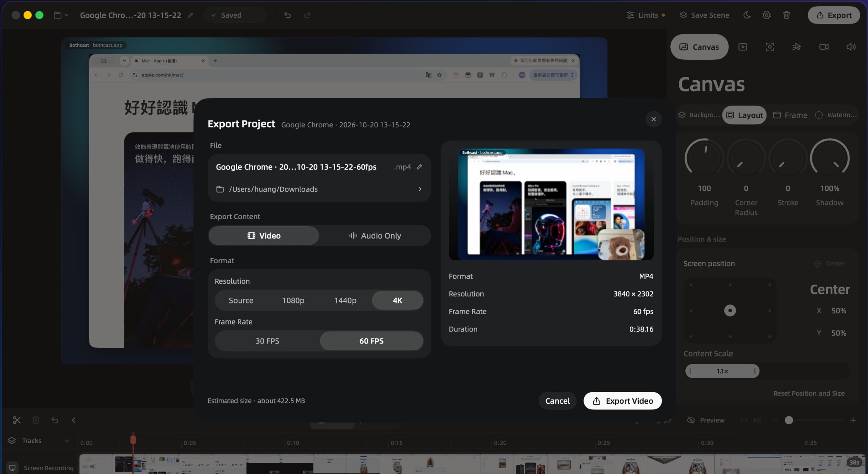The height and width of the screenshot is (474, 868).
Task: Open the audio speaker panel icon
Action: 851,47
